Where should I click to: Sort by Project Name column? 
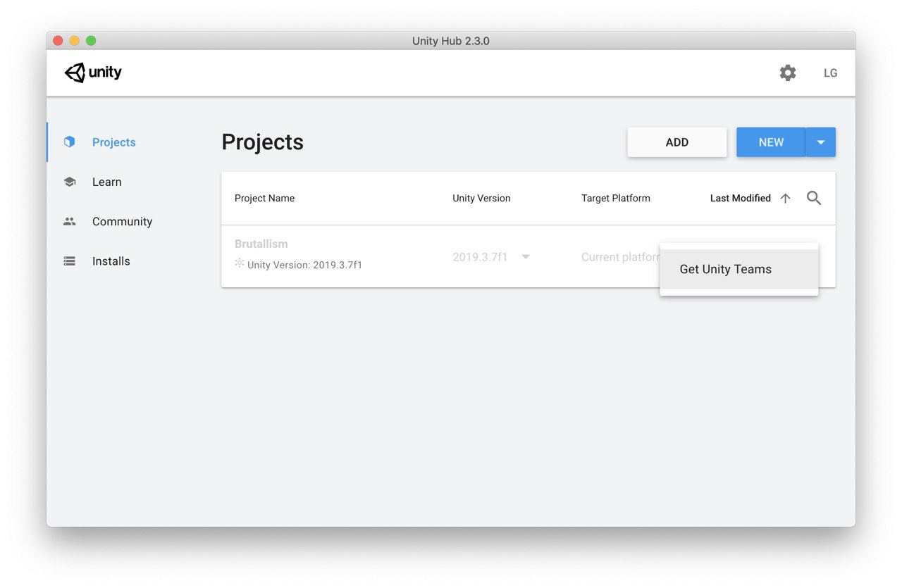pos(264,199)
